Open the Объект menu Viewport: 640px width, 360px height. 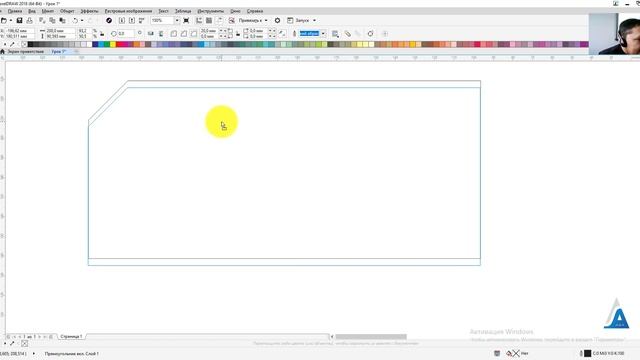67,11
